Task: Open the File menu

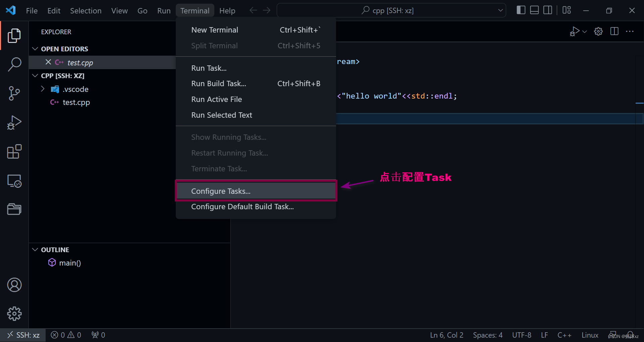Action: 32,11
